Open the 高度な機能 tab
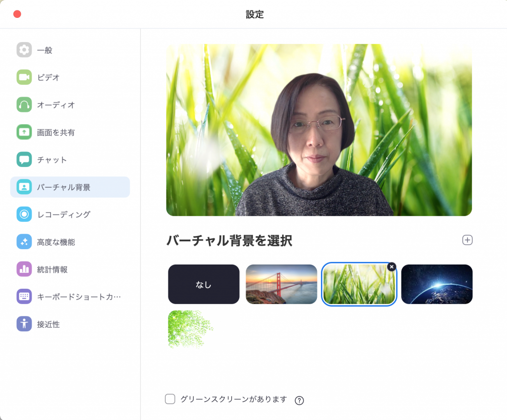 [70, 242]
